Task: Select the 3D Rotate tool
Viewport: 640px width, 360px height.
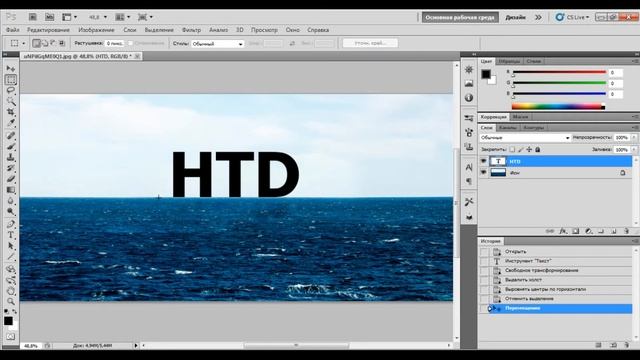Action: coord(11,269)
